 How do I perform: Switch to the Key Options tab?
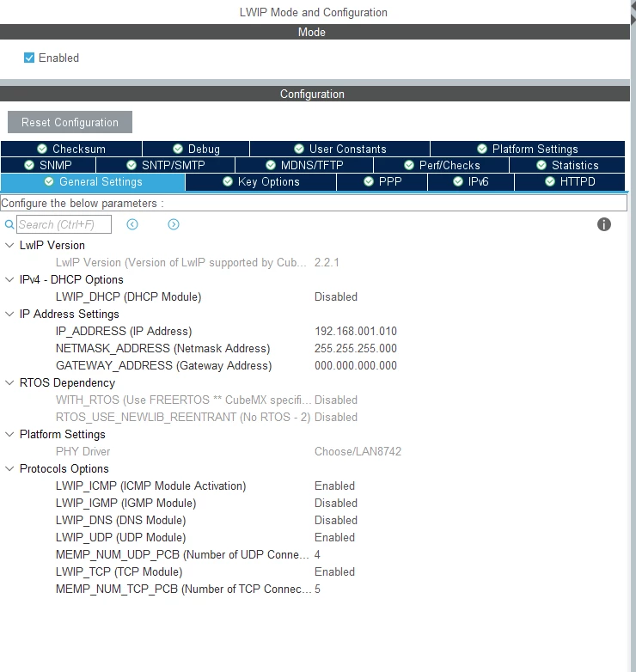pos(261,181)
